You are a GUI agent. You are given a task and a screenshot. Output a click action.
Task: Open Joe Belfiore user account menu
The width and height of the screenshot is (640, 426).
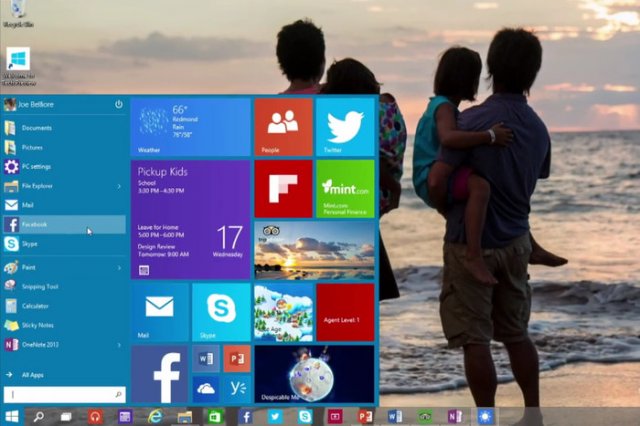coord(29,104)
